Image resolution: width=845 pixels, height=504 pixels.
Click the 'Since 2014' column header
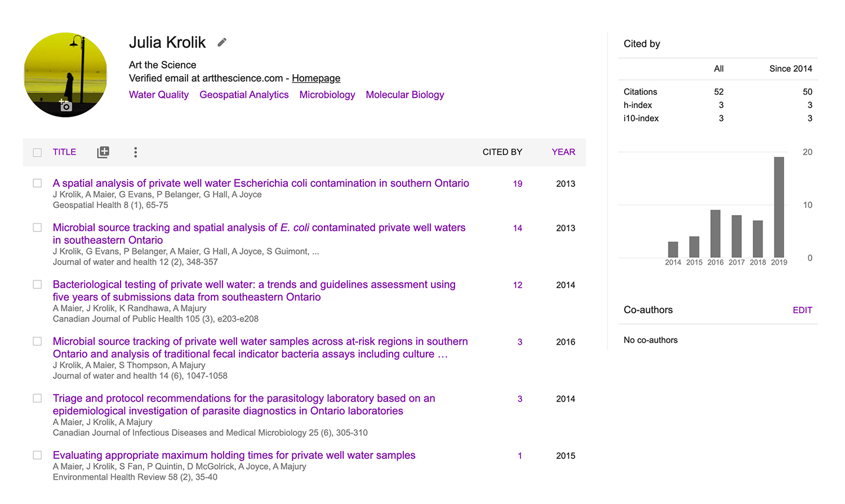click(791, 69)
